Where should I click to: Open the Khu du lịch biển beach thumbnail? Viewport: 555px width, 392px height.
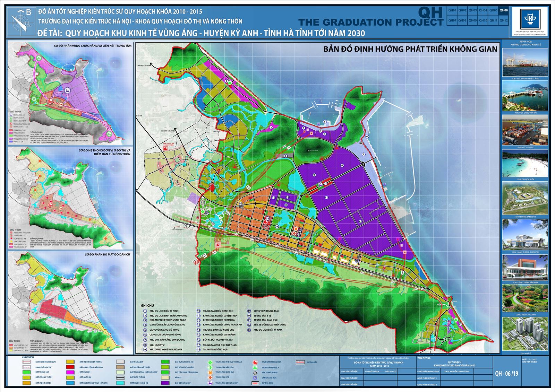point(525,163)
